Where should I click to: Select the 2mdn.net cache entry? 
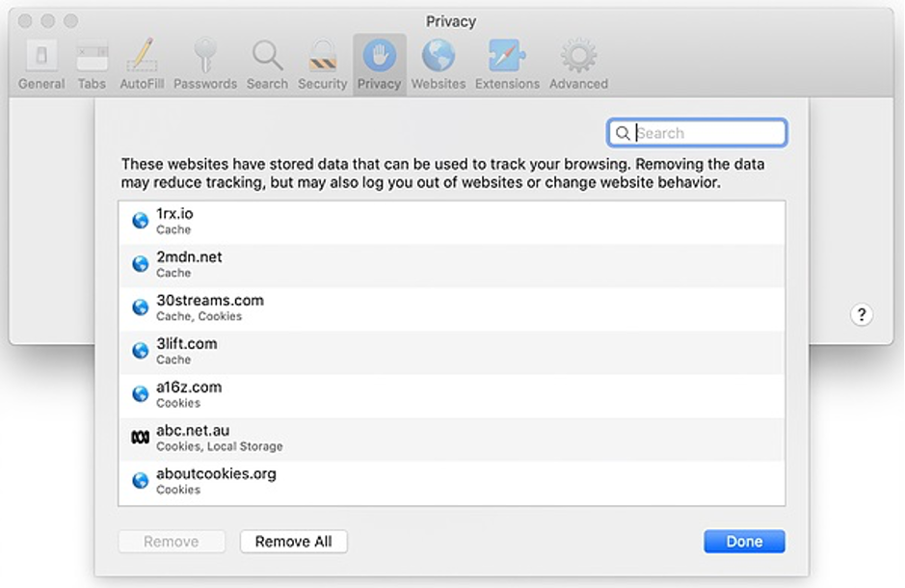451,265
